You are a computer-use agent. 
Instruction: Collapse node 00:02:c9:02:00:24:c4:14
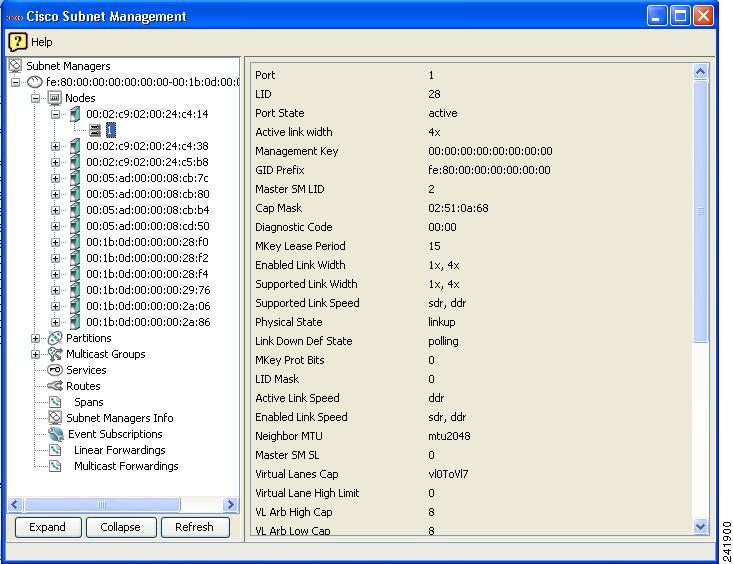[x=55, y=114]
